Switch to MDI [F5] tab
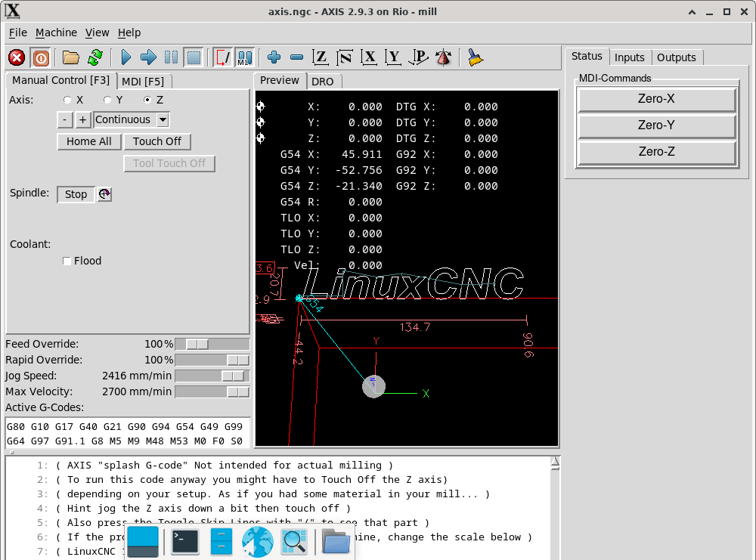This screenshot has width=756, height=560. (143, 82)
